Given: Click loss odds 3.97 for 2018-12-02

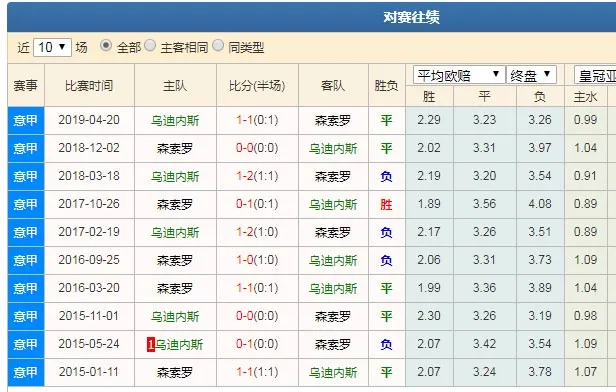Looking at the screenshot, I should (540, 148).
